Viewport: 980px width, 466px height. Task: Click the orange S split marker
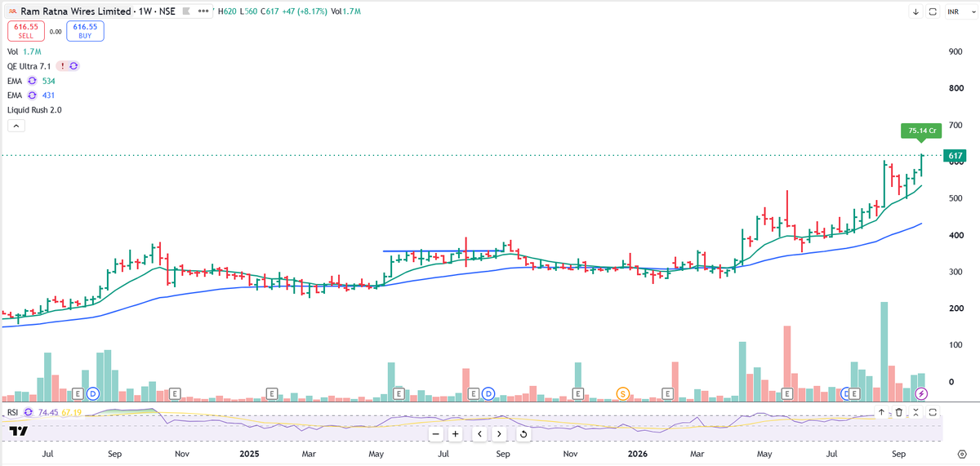pos(622,393)
